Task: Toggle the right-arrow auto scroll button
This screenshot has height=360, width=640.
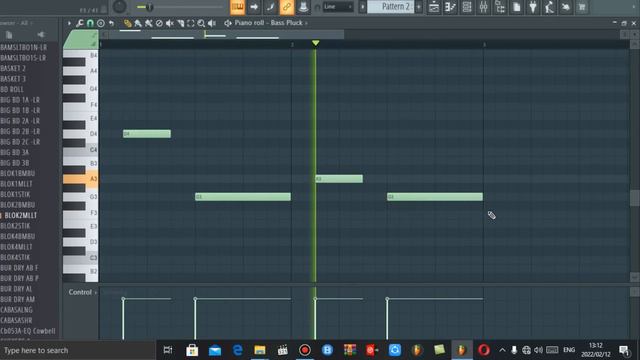Action: click(254, 7)
